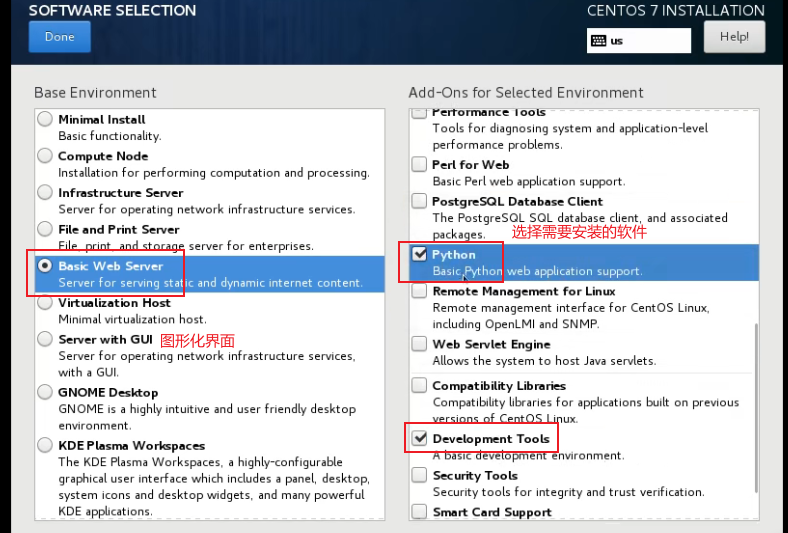The width and height of the screenshot is (788, 533).
Task: Click the Done button
Action: 59,37
